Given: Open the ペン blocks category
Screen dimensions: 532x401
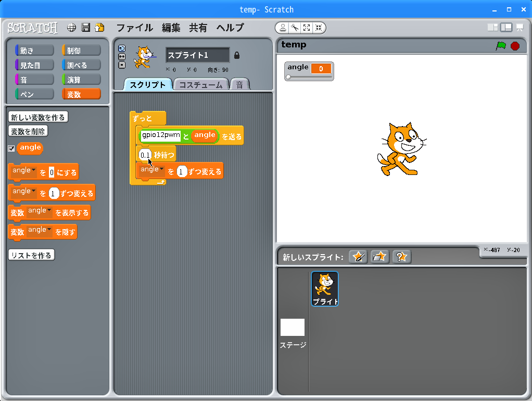Looking at the screenshot, I should [34, 94].
